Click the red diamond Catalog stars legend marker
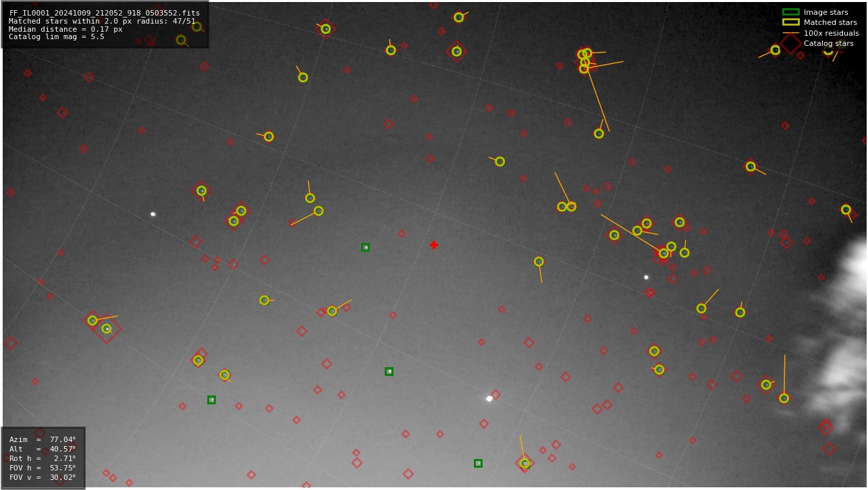Screen dimensions: 868x490 tap(790, 43)
